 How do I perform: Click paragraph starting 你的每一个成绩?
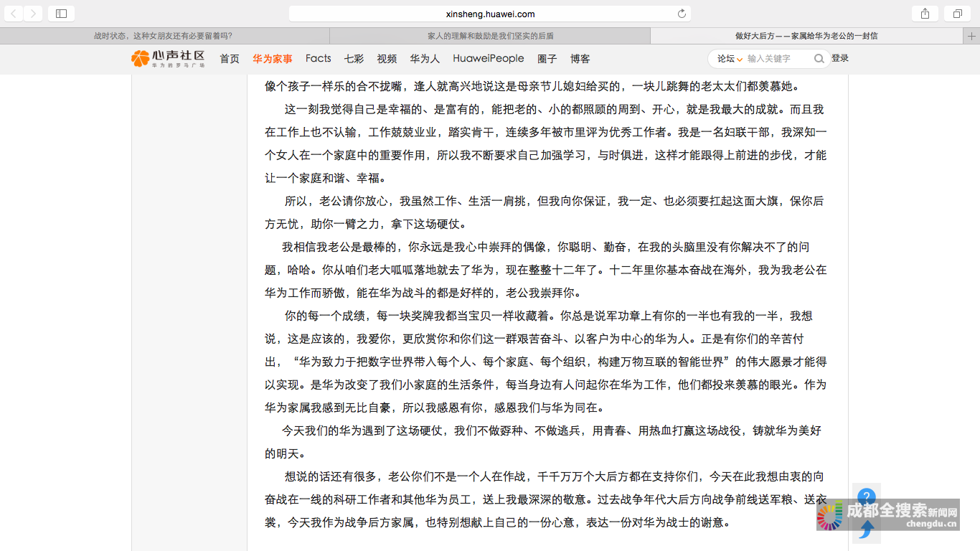tap(546, 362)
